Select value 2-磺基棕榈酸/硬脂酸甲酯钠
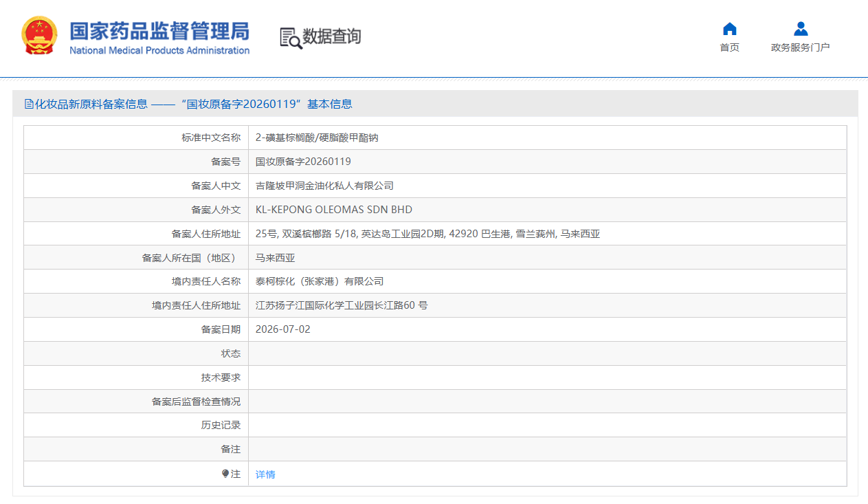 (317, 138)
